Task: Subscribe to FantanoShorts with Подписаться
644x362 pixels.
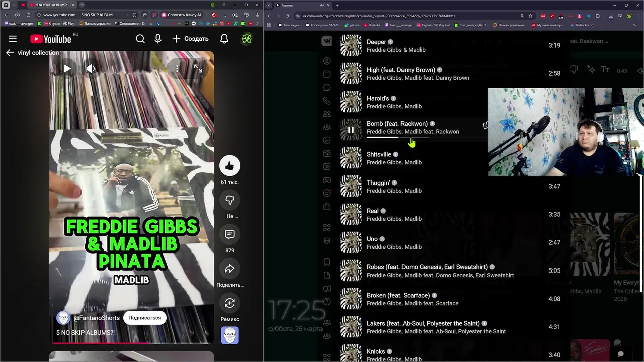Action: coord(145,318)
